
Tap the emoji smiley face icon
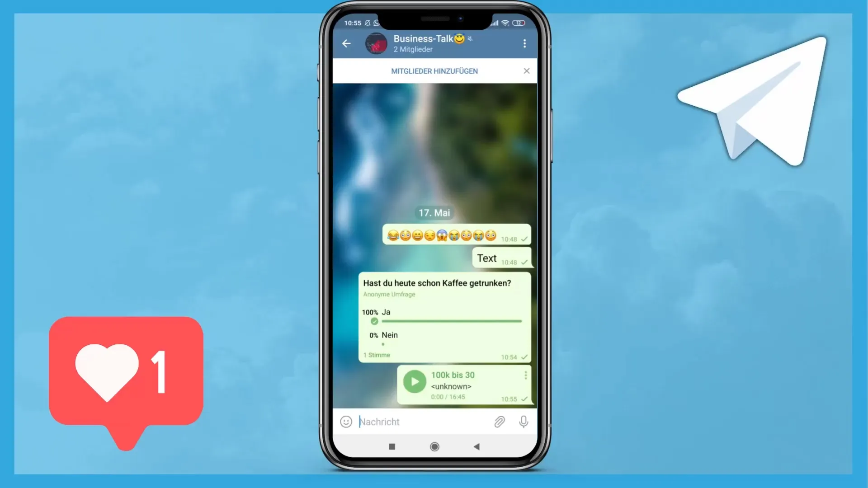(x=345, y=422)
